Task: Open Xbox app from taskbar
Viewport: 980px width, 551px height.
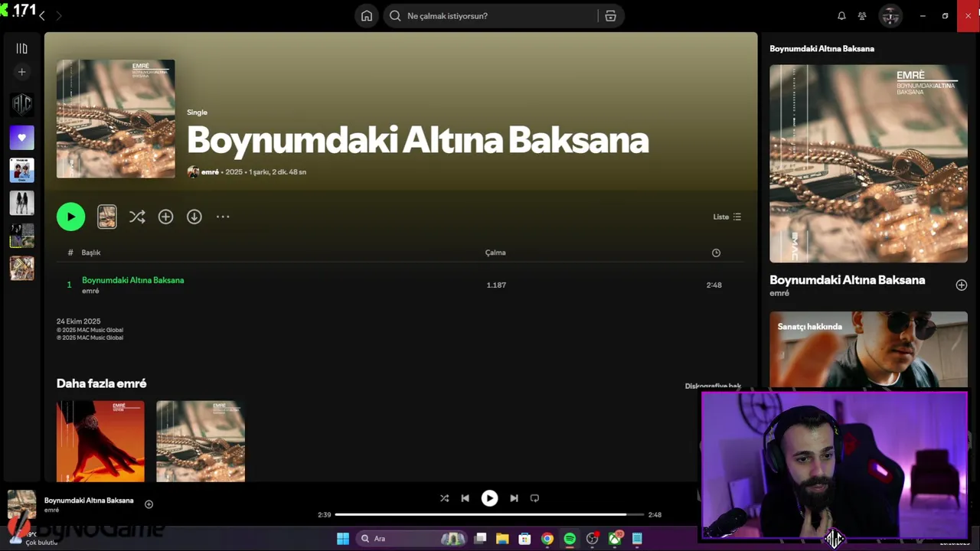Action: point(615,539)
